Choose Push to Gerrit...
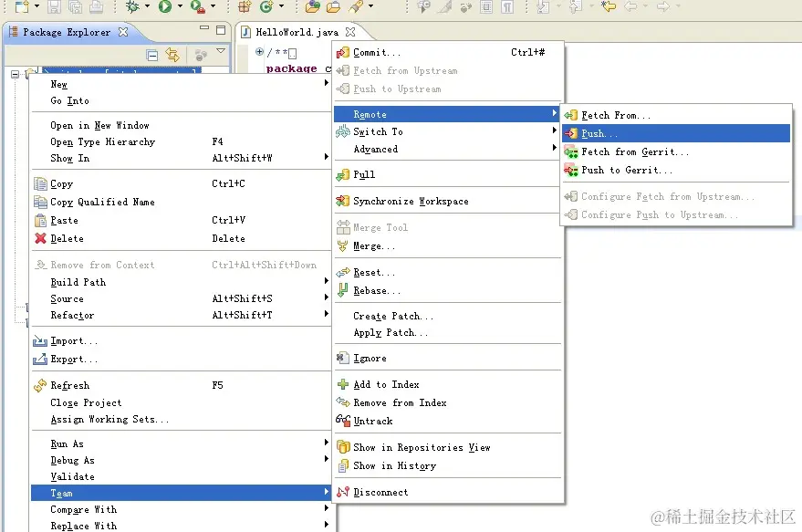The width and height of the screenshot is (802, 532). tap(676, 170)
